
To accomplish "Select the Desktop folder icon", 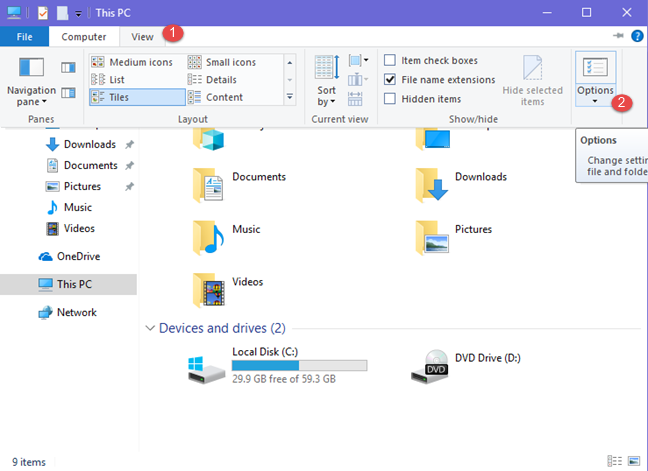I will [433, 139].
